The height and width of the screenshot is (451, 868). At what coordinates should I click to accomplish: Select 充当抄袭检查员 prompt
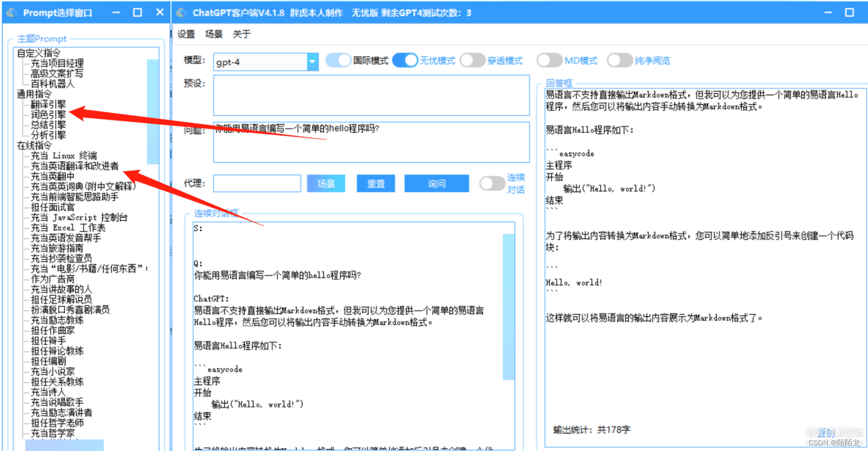pos(61,258)
